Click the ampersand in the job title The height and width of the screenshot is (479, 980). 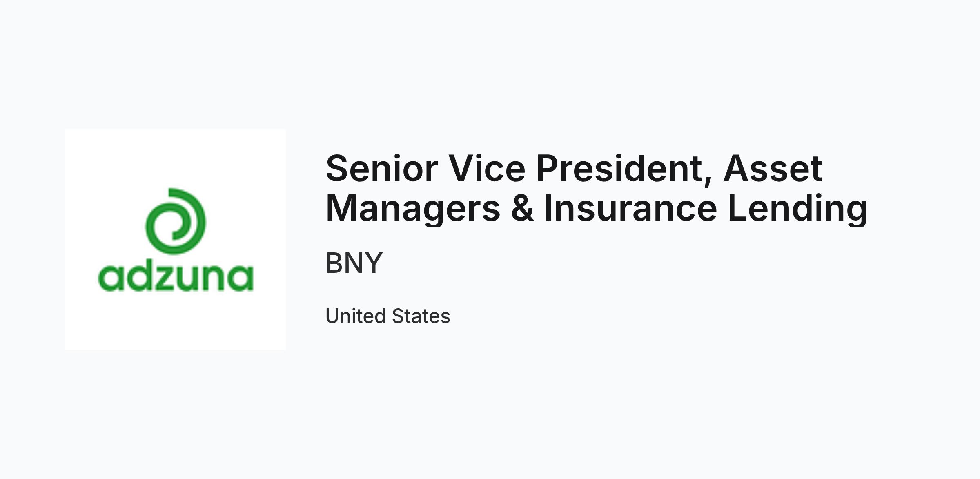click(x=522, y=208)
